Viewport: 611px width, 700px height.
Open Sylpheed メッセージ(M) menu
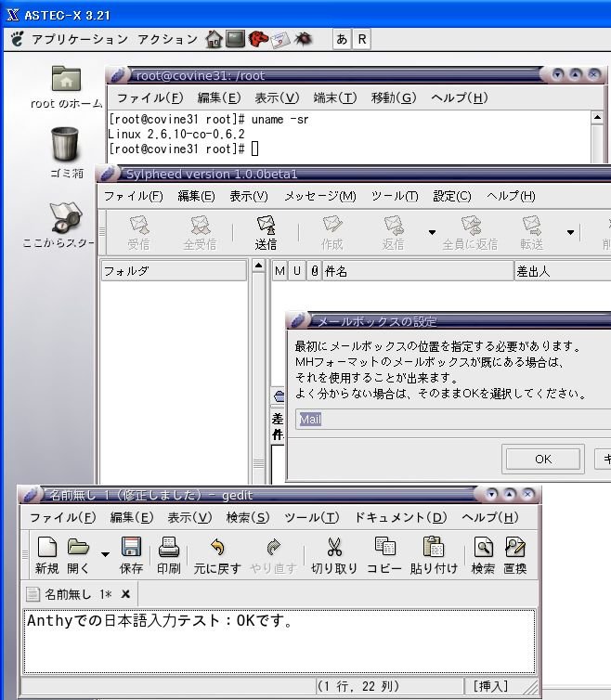(x=320, y=196)
